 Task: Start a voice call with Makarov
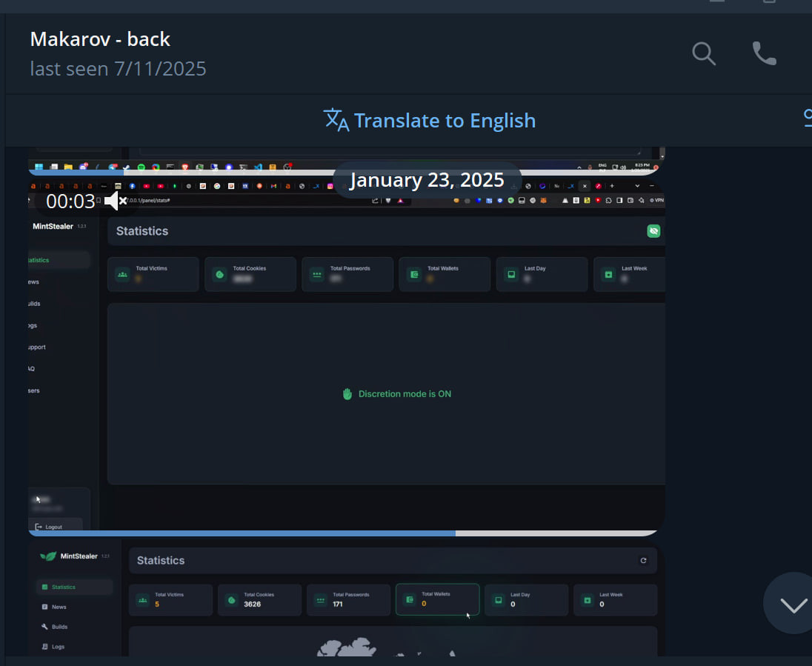pyautogui.click(x=765, y=53)
